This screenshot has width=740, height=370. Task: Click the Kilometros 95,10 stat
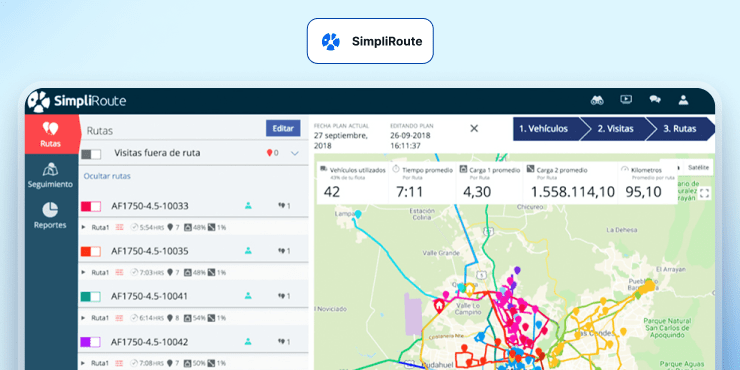648,183
